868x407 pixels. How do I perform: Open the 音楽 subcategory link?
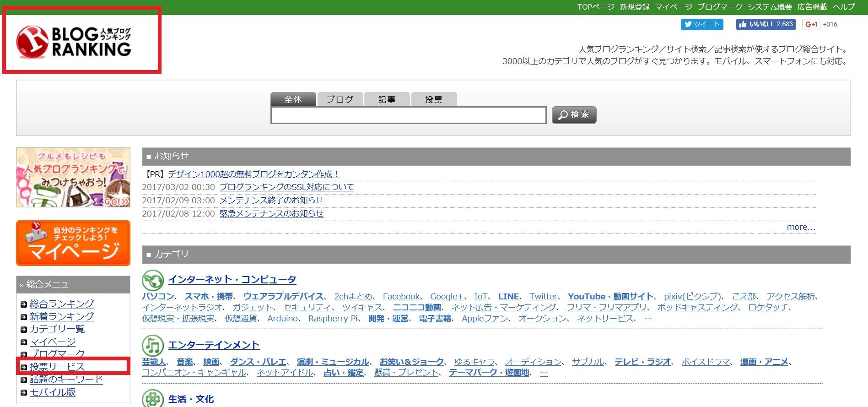pyautogui.click(x=185, y=362)
